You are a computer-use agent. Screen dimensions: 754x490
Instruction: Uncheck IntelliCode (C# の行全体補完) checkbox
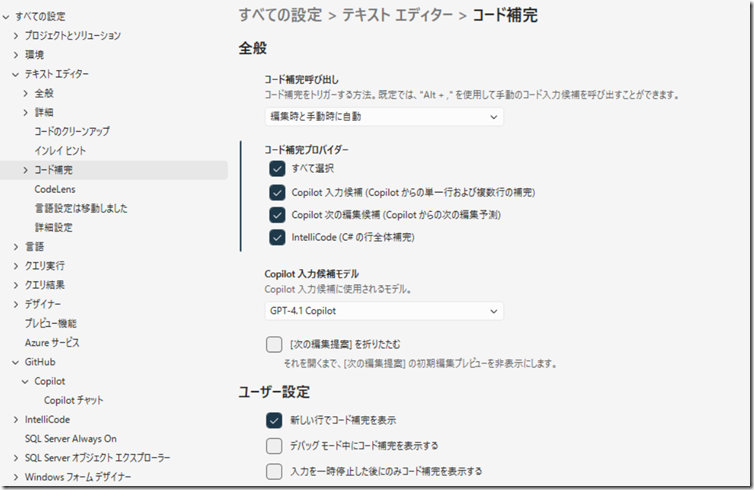pos(277,238)
